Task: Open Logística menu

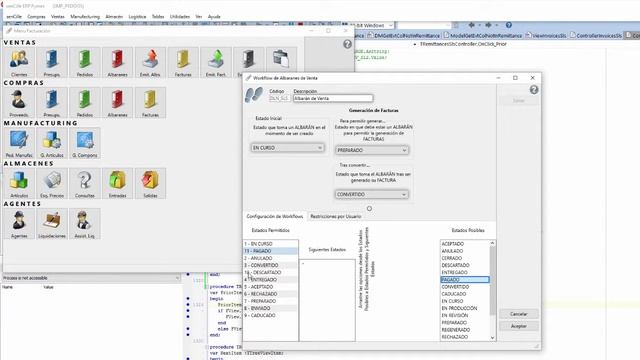Action: pyautogui.click(x=137, y=17)
